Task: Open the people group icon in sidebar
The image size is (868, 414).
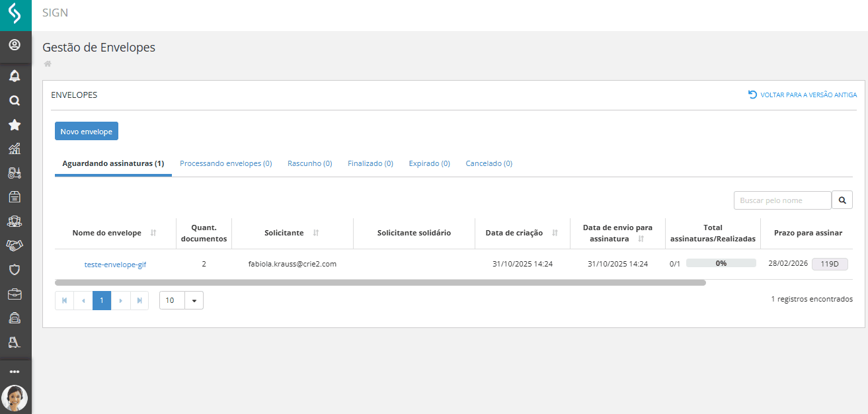Action: pos(15,221)
